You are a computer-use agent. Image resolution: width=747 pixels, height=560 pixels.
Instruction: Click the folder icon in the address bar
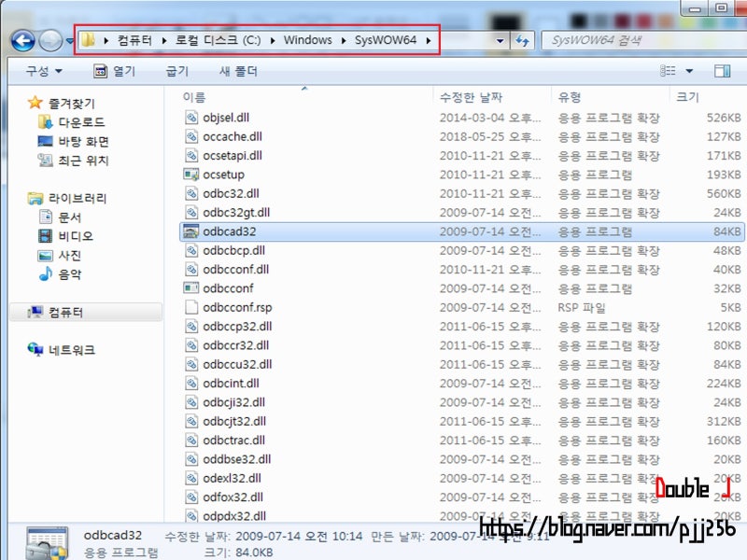[x=89, y=39]
